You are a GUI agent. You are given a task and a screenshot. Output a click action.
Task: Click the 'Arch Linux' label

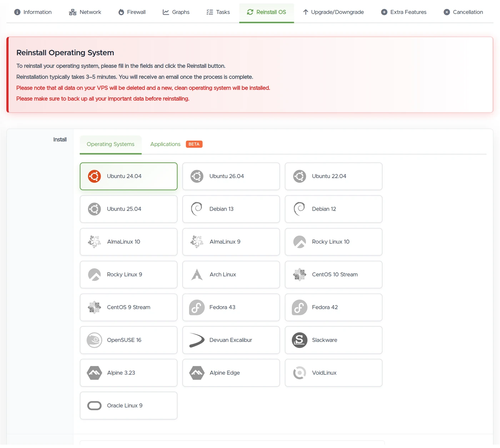[223, 275]
